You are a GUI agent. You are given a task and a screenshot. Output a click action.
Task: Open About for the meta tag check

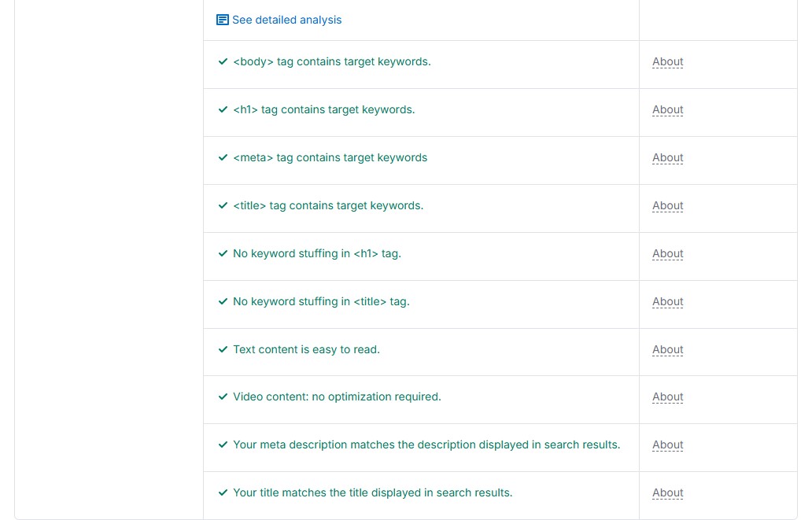point(667,157)
